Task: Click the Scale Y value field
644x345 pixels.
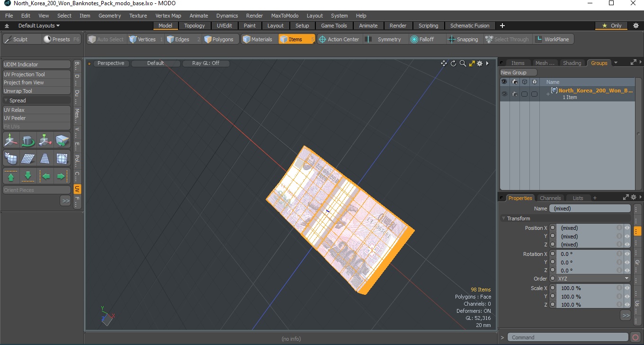Action: (586, 297)
